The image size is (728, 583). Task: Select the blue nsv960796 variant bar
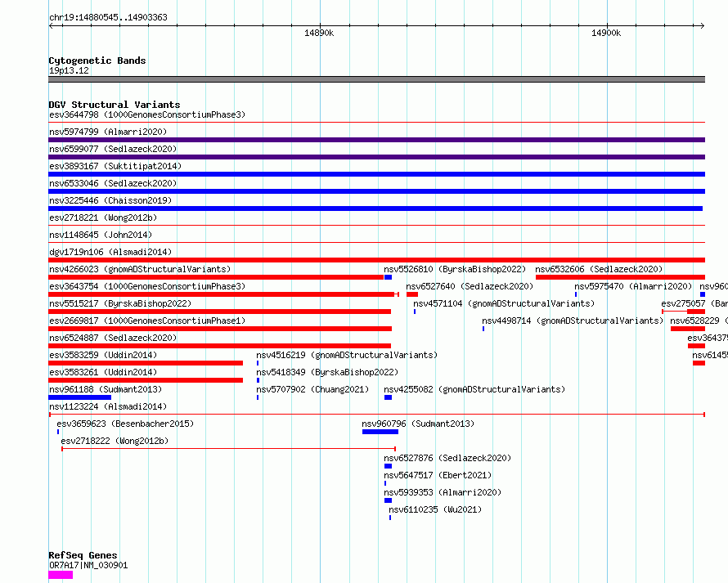(380, 432)
